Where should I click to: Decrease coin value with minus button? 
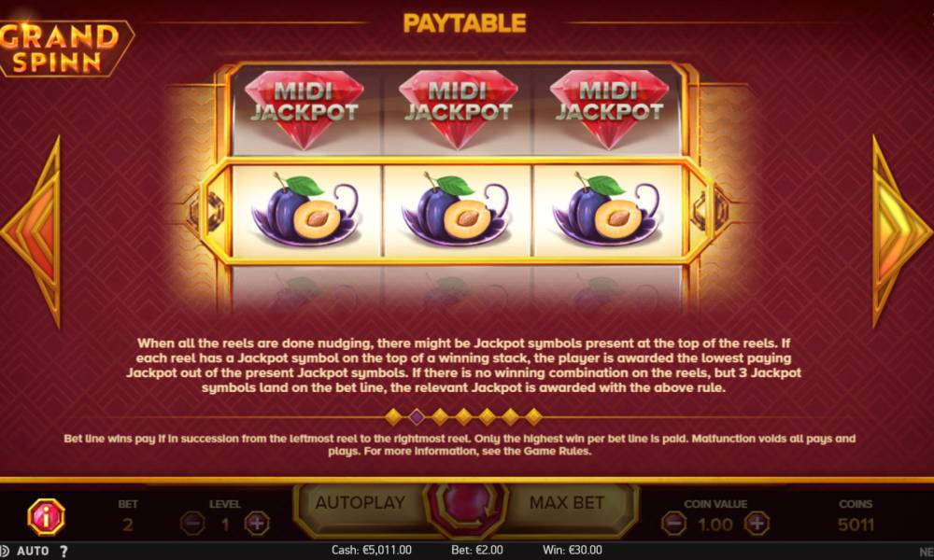[x=673, y=524]
